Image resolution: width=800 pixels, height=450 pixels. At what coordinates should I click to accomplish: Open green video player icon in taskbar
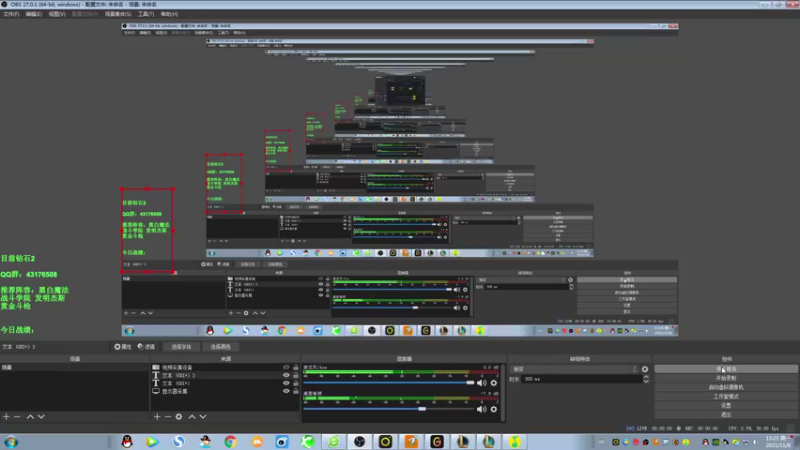[152, 442]
